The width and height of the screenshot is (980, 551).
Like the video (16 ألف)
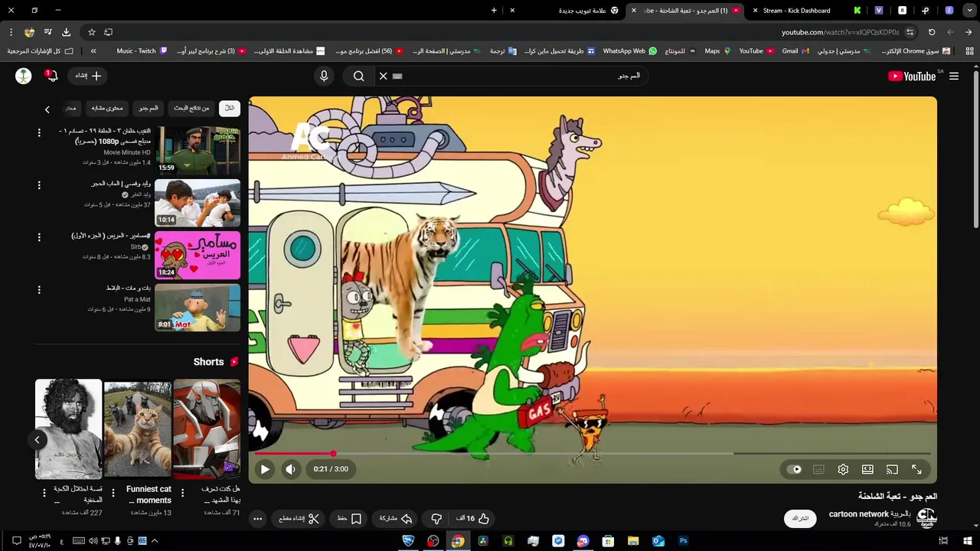point(472,518)
